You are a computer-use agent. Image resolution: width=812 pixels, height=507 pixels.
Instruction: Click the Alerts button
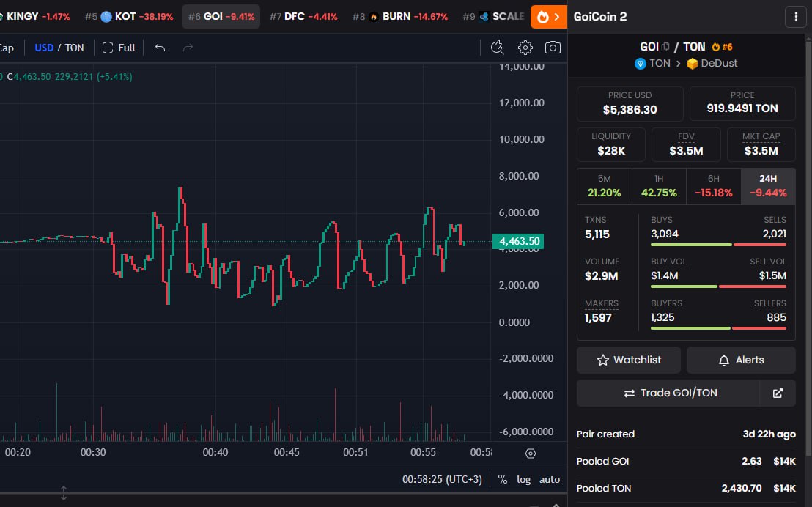pyautogui.click(x=741, y=360)
